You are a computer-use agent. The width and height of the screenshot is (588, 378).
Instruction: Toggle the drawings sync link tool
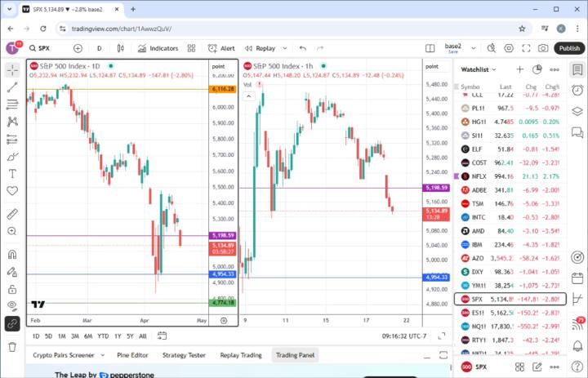[12, 323]
